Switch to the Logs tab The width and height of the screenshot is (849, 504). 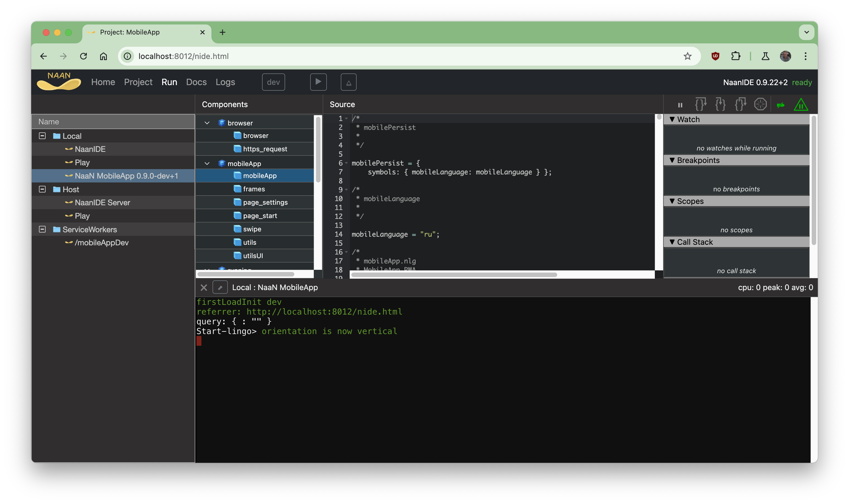pyautogui.click(x=225, y=82)
